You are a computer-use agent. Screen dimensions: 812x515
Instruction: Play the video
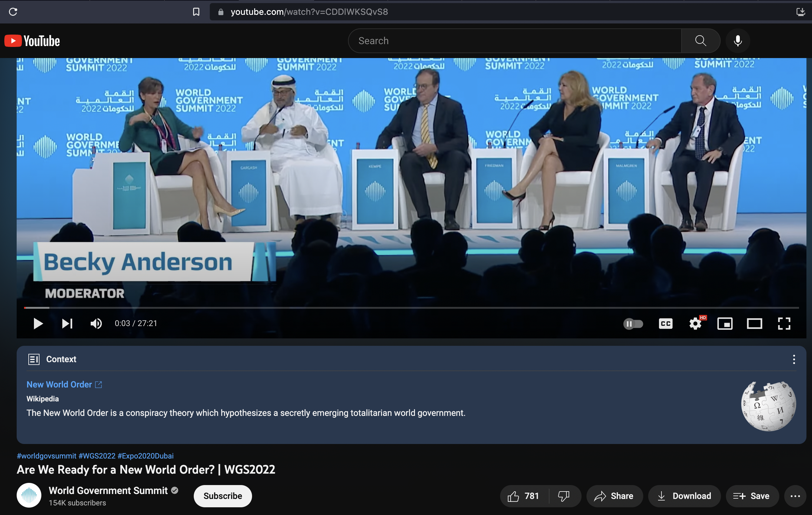coord(38,323)
